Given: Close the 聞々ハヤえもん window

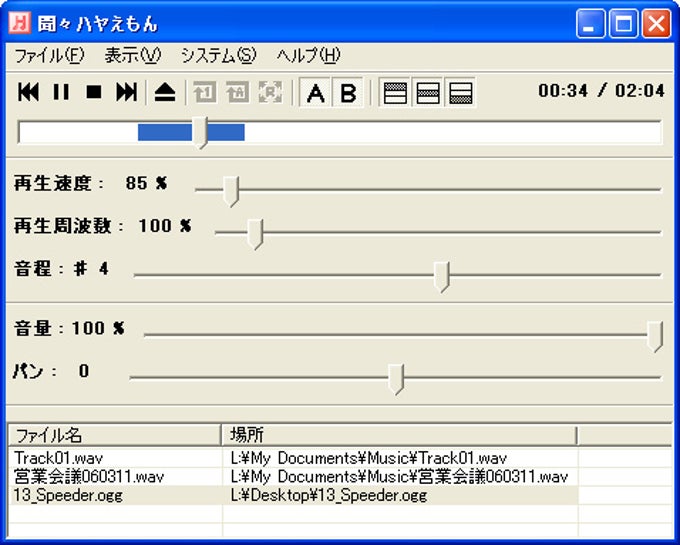Looking at the screenshot, I should point(657,23).
